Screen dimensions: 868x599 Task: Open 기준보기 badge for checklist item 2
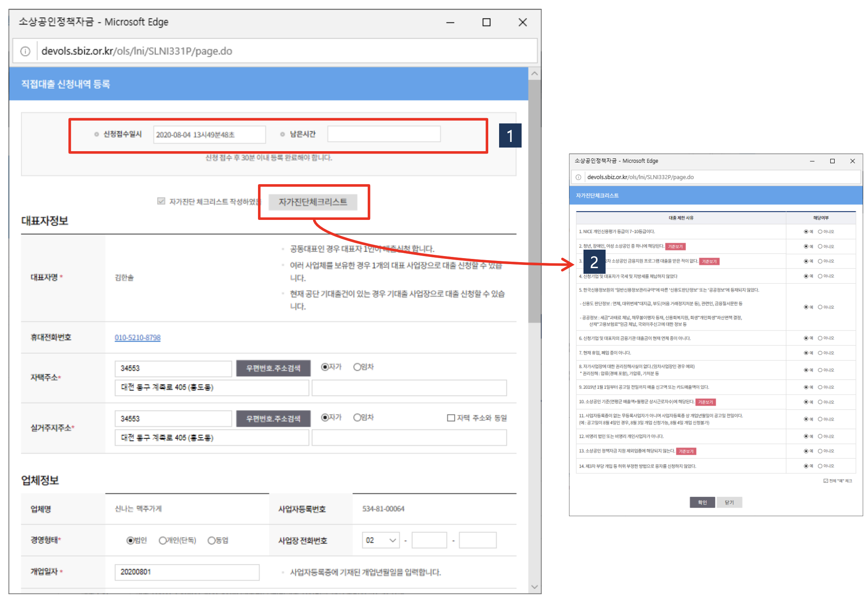[x=675, y=246]
